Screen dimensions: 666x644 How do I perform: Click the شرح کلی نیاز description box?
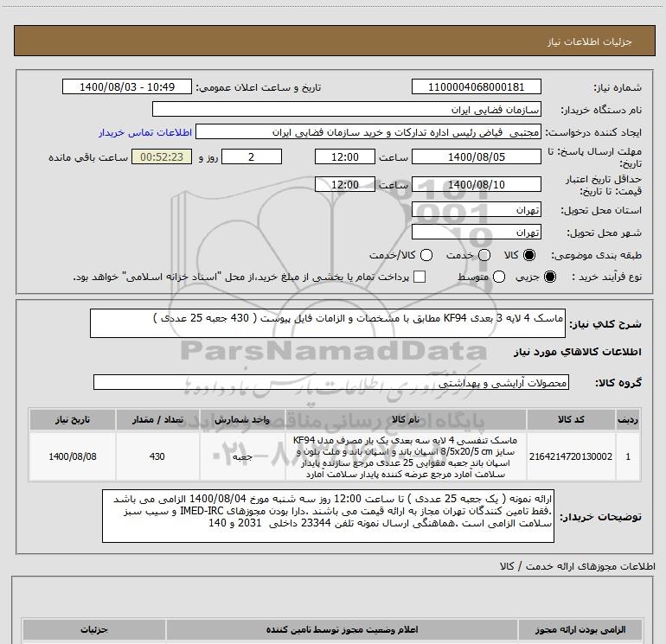tap(328, 323)
